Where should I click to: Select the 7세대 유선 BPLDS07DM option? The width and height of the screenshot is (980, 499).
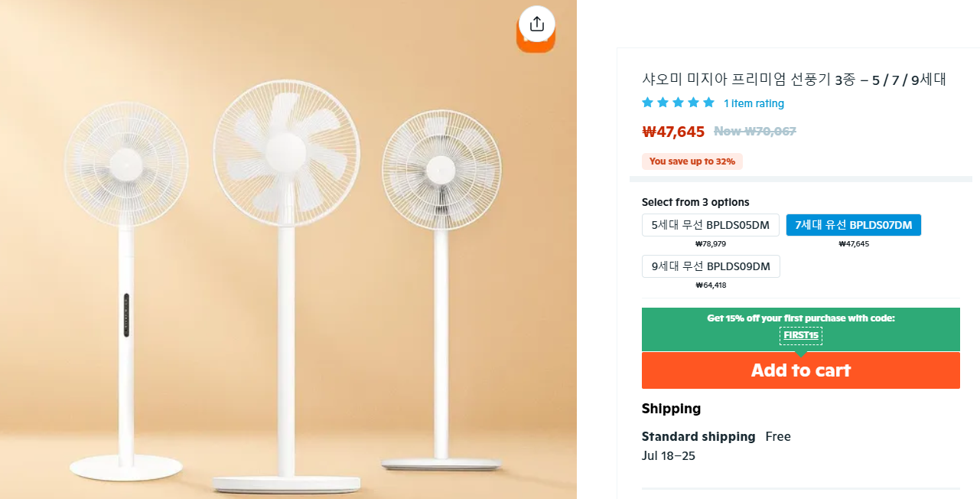click(853, 225)
